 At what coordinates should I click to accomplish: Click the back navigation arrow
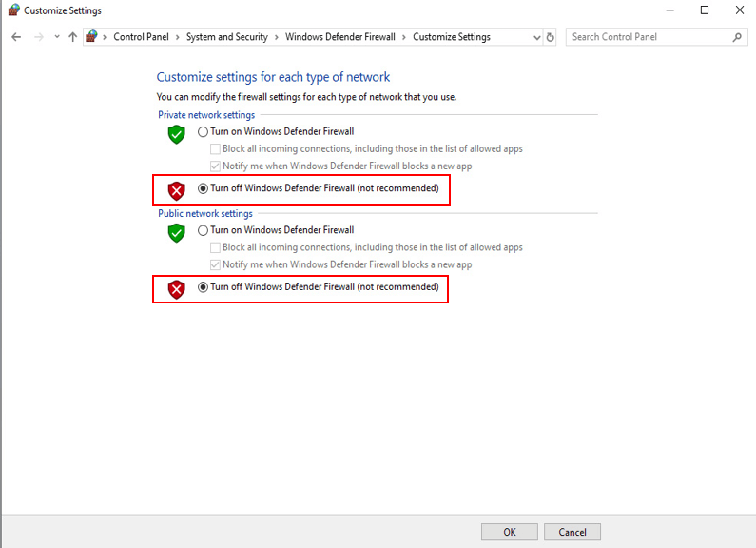click(16, 37)
